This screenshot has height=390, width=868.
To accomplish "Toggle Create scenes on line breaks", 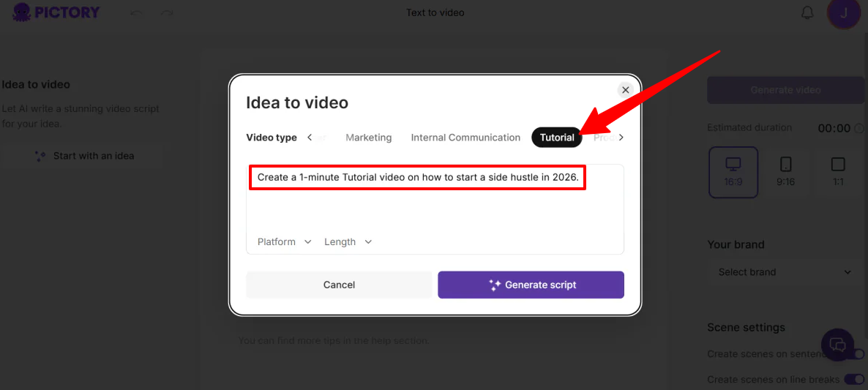I will coord(854,380).
